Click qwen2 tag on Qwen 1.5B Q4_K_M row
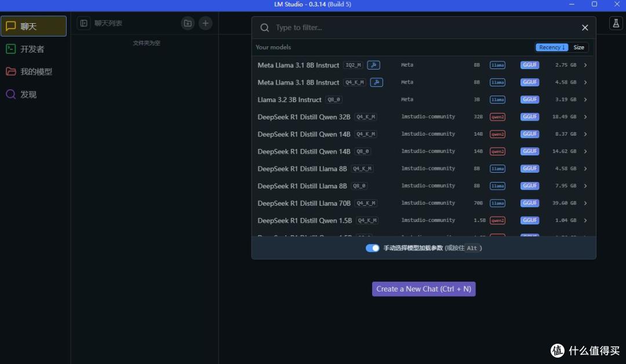 [497, 220]
